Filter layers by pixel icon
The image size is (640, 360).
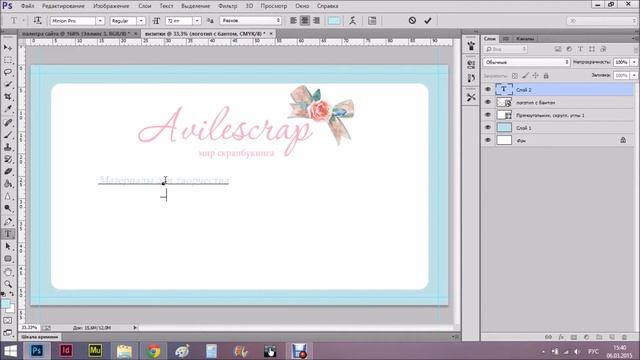click(558, 49)
